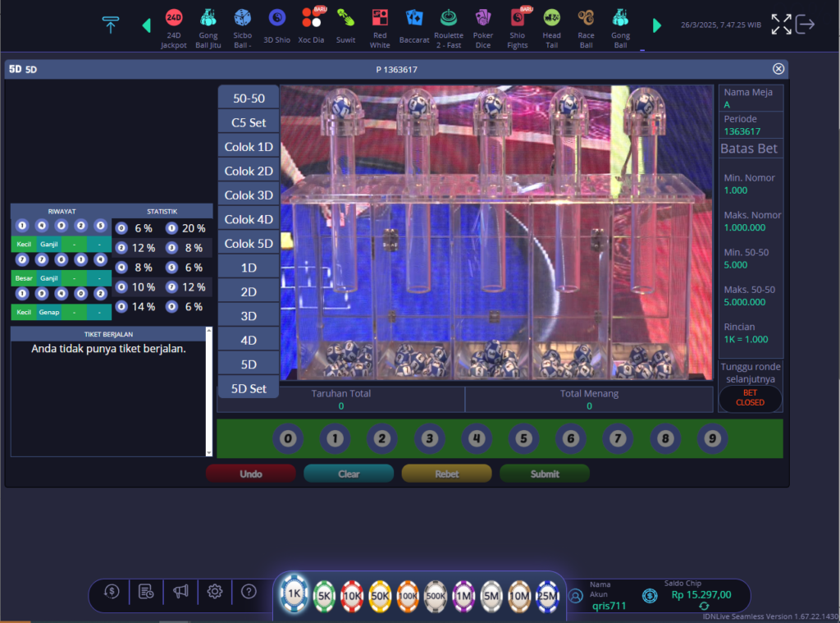Image resolution: width=840 pixels, height=623 pixels.
Task: Close the 5D game window
Action: (778, 69)
